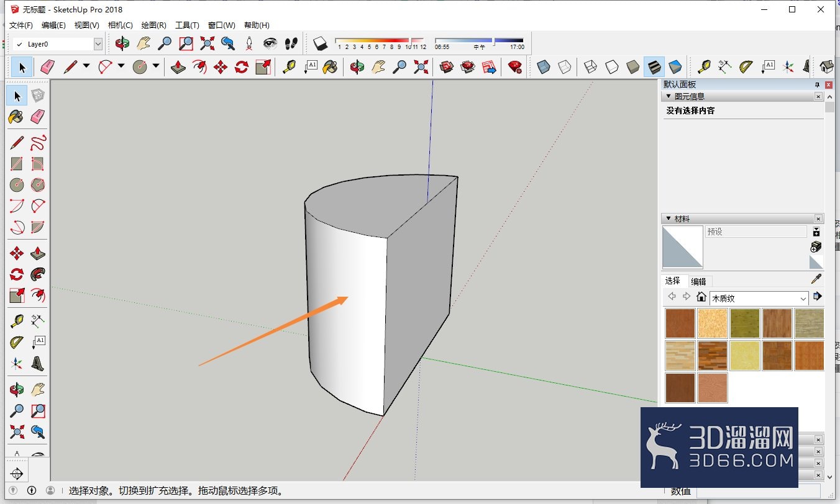Select the Protractor tool in left toolbar
Screen dimensions: 840x504
pyautogui.click(x=17, y=343)
